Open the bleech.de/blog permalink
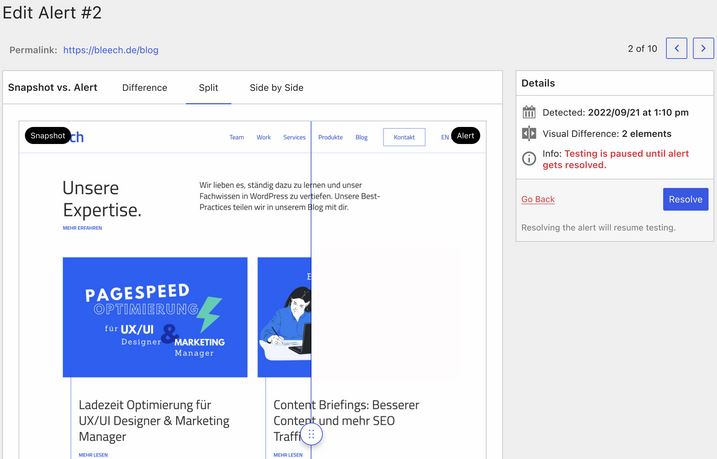 (x=111, y=50)
